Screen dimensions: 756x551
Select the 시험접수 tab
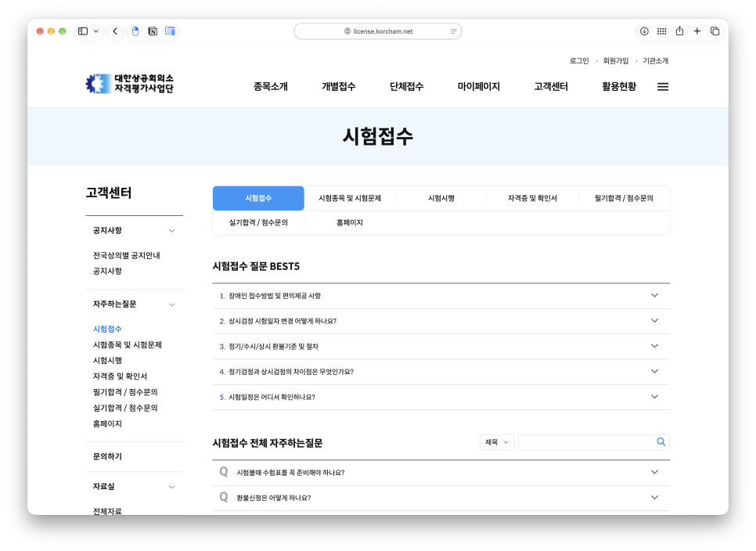[x=258, y=198]
